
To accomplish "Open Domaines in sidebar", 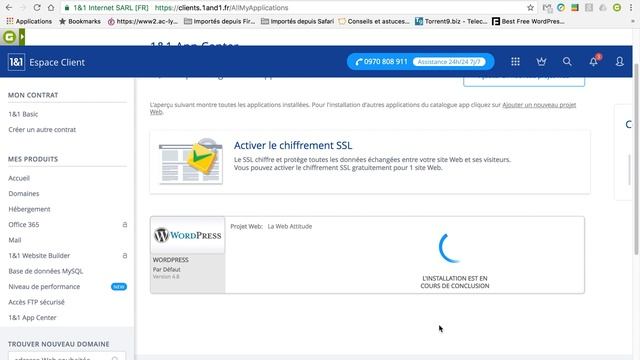I will [x=24, y=194].
